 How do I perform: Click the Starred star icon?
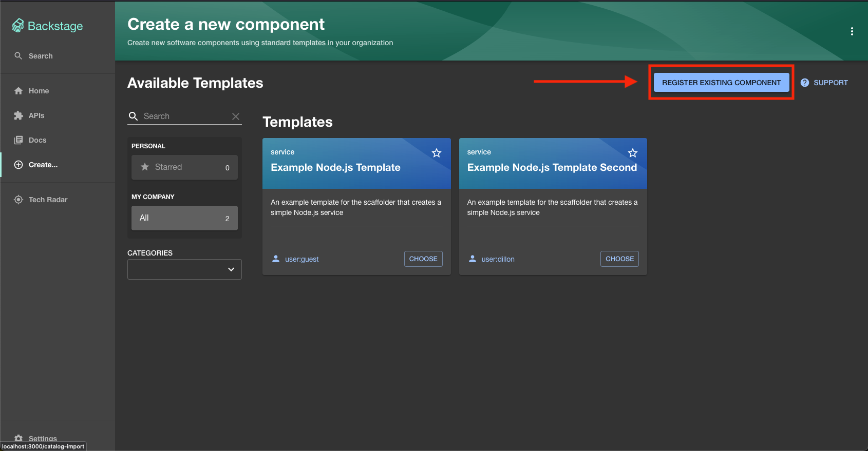coord(145,167)
